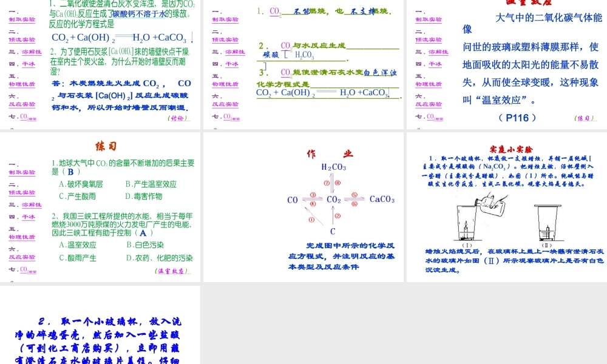Click the (讨论) link on first slide
This screenshot has width=607, height=364.
(x=178, y=118)
